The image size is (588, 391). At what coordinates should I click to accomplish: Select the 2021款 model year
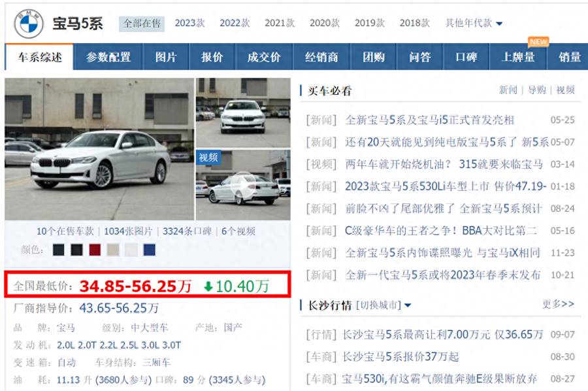click(280, 24)
